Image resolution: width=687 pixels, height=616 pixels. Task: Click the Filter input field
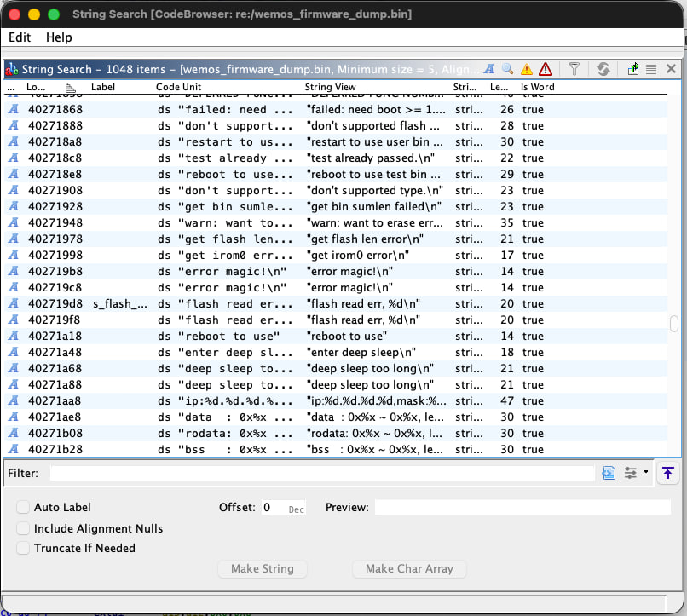click(298, 472)
